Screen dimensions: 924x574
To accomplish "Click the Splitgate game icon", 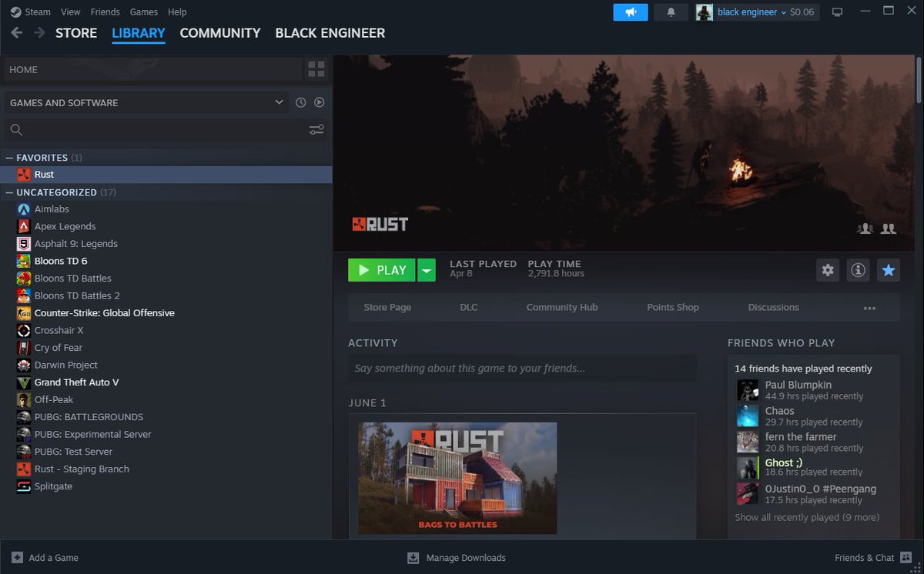I will click(x=24, y=486).
